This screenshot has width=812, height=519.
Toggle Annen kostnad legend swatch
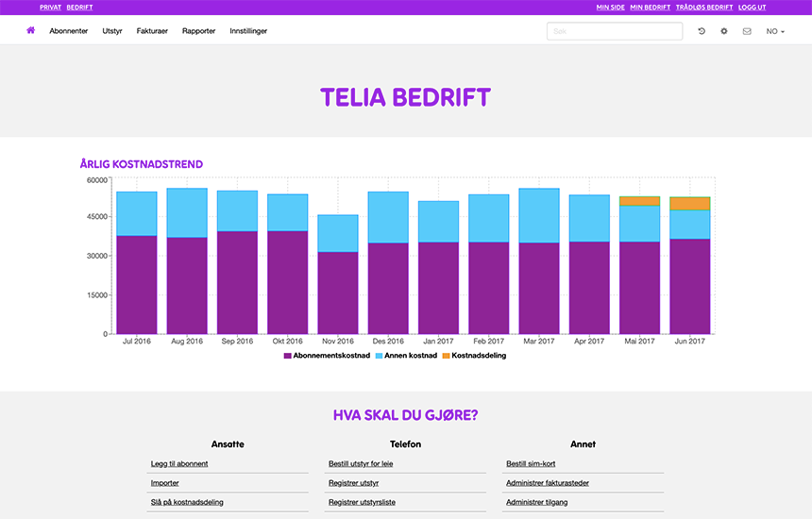(x=379, y=356)
